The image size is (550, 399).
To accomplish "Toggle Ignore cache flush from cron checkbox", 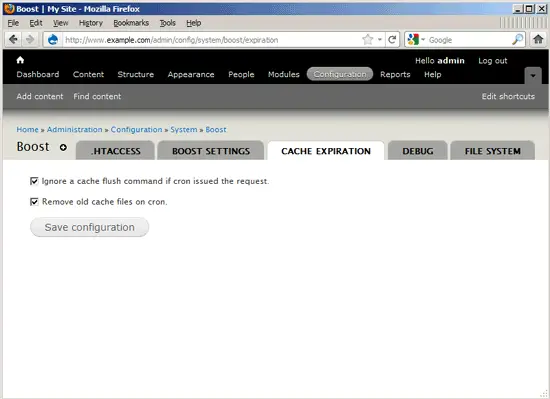I will point(34,181).
